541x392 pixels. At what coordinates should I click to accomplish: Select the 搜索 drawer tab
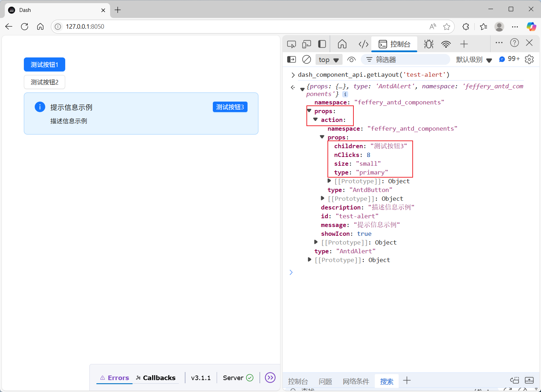[387, 381]
